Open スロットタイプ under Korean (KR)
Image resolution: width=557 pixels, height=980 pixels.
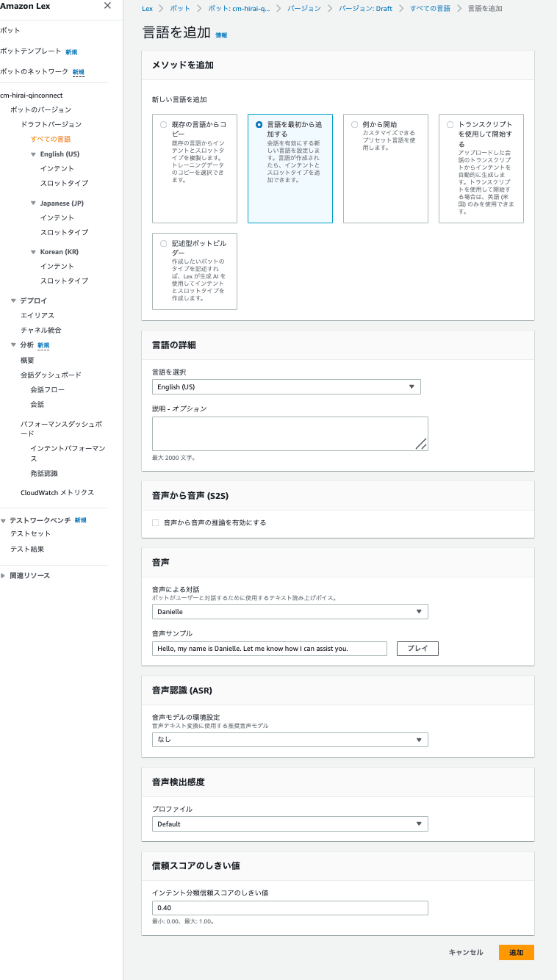pyautogui.click(x=65, y=281)
